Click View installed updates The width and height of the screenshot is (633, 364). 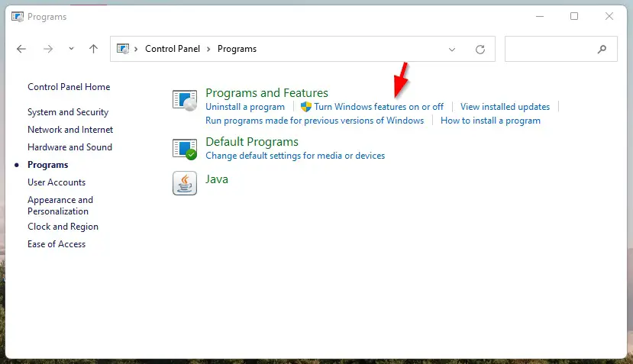click(505, 107)
